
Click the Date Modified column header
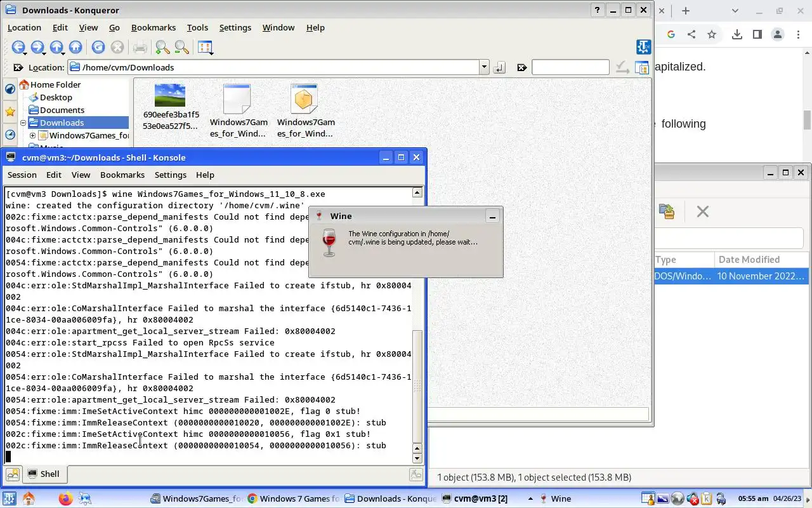coord(761,259)
